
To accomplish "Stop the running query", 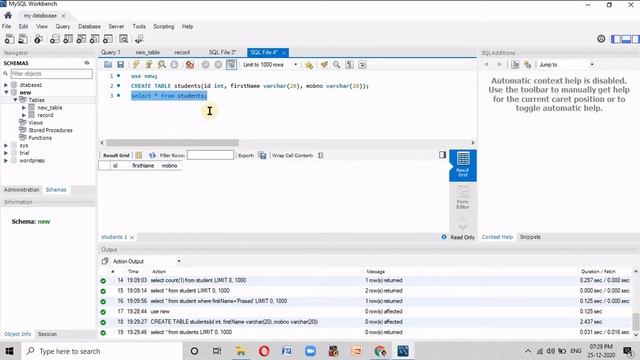I will pos(174,64).
